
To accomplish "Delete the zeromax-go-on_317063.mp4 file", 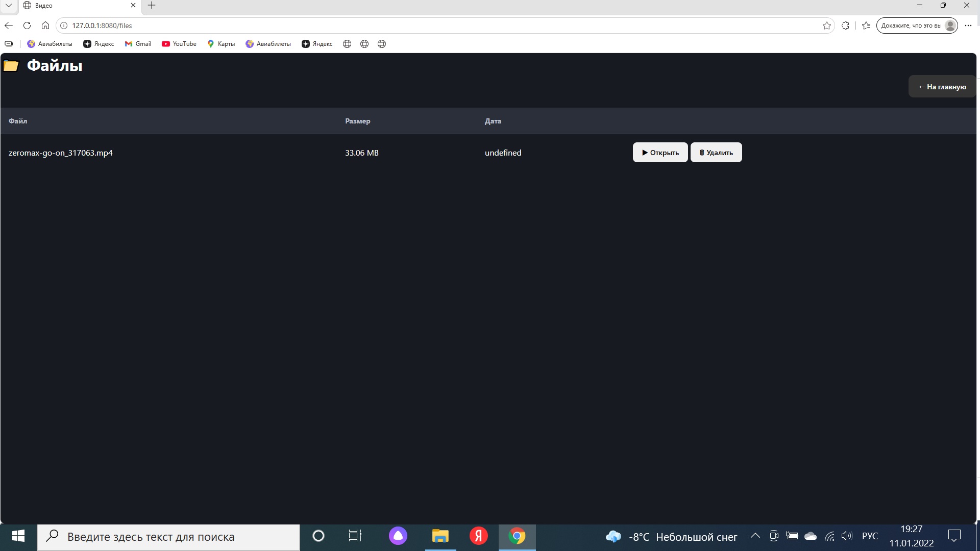I will point(716,153).
